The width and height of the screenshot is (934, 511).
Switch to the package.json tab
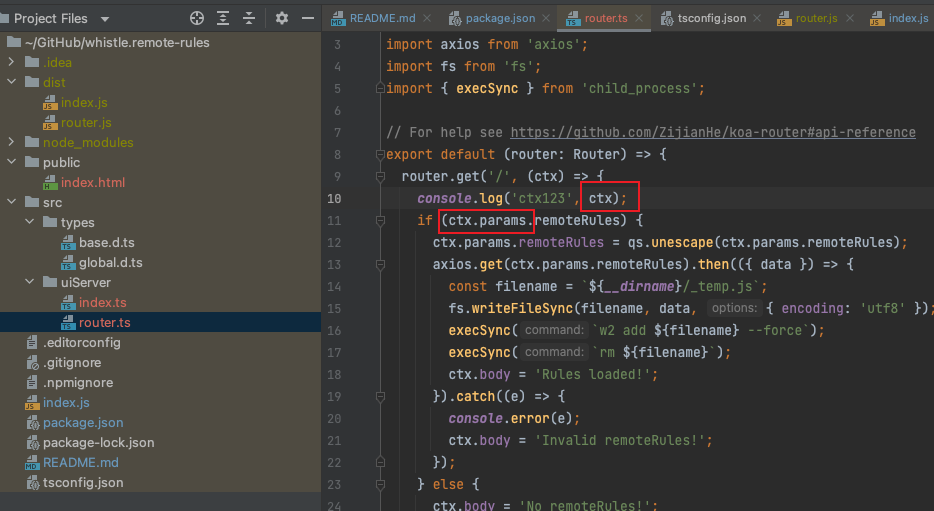[x=500, y=18]
